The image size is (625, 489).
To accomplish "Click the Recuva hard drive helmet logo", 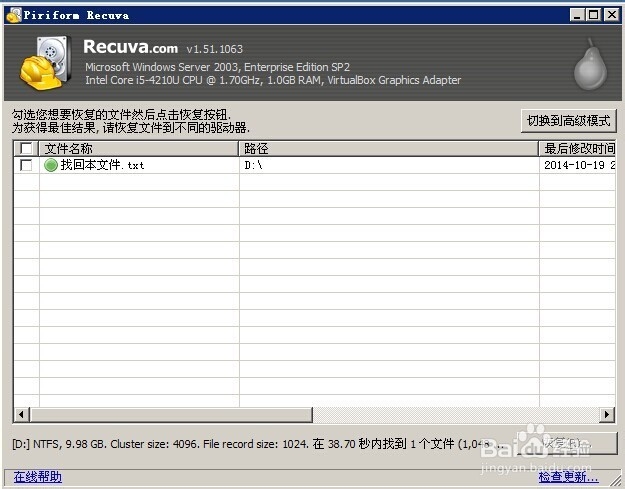I will pyautogui.click(x=46, y=63).
